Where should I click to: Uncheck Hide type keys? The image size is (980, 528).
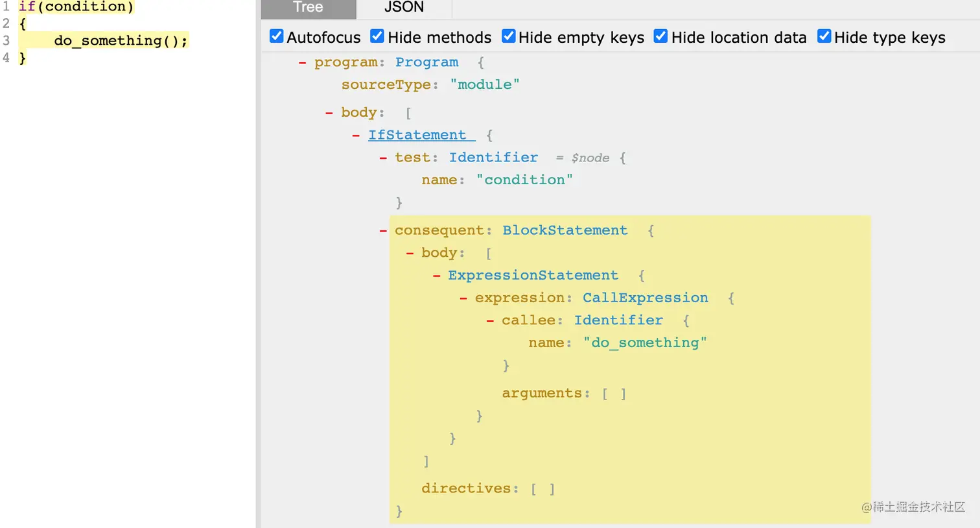pos(824,36)
